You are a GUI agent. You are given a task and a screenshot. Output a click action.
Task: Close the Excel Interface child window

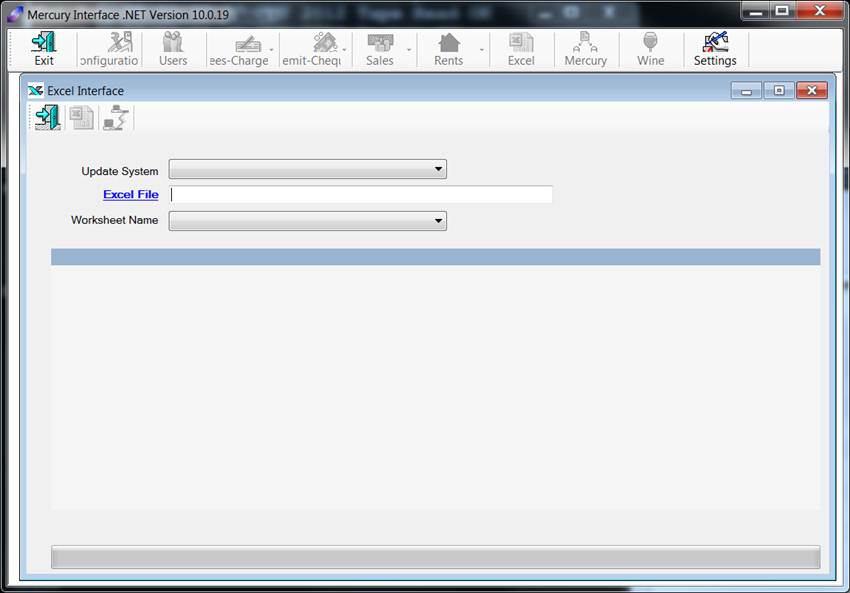pyautogui.click(x=812, y=91)
